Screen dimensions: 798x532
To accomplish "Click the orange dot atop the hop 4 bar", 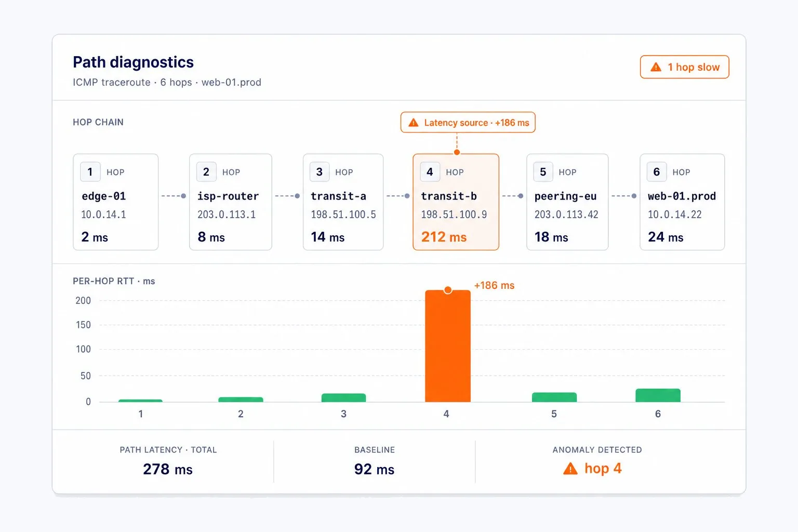I will pos(448,290).
